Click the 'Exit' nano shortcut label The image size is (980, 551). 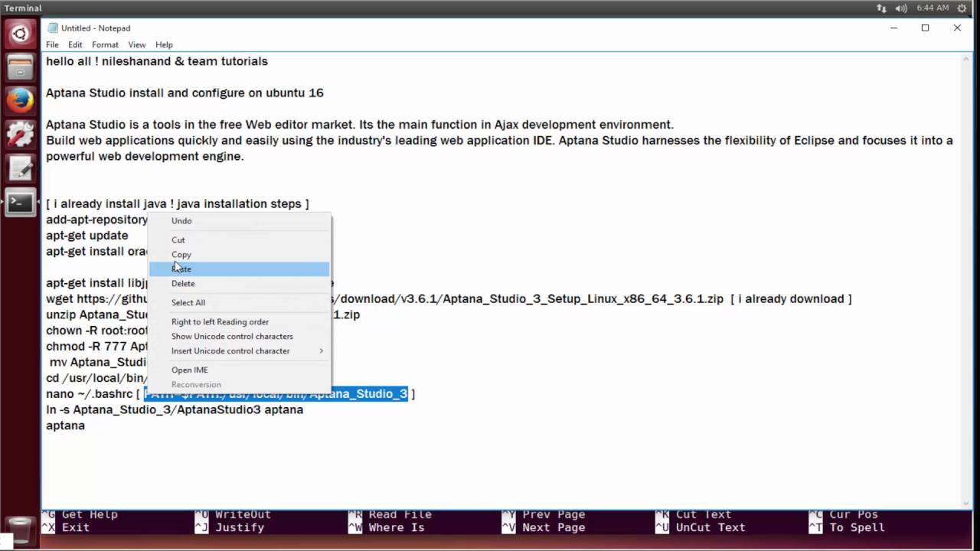[76, 527]
